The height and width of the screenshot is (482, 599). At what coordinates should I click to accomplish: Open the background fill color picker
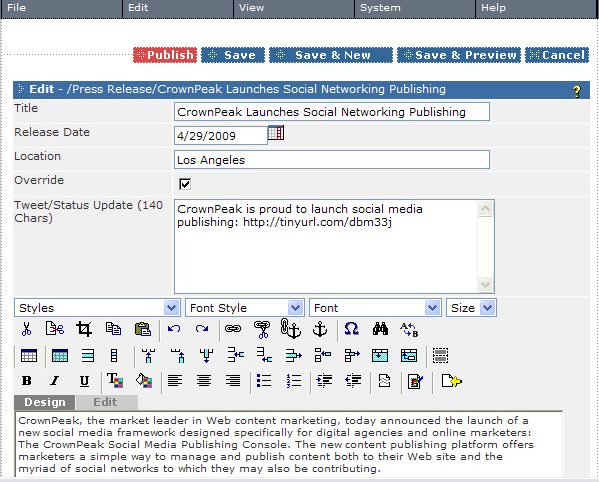(144, 380)
